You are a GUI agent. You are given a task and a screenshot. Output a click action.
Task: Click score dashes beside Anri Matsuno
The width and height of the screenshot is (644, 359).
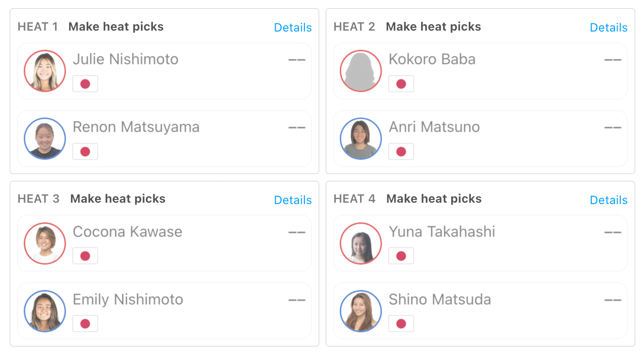(x=612, y=128)
